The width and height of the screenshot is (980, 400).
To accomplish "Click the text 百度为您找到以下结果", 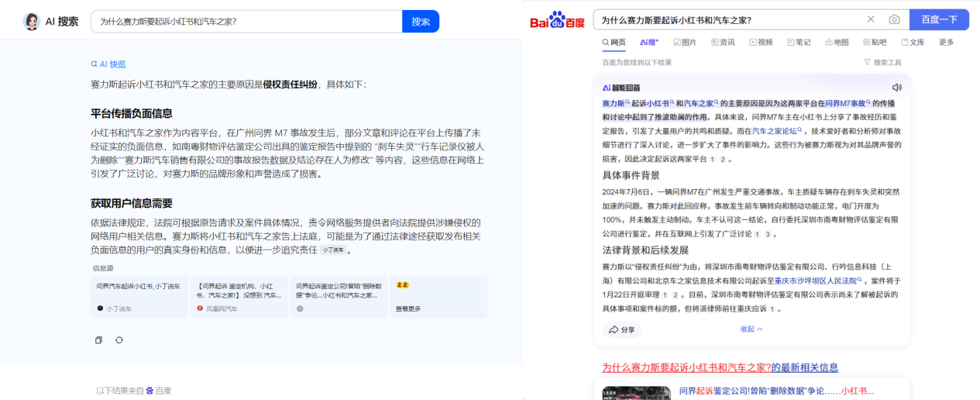I will (x=637, y=62).
